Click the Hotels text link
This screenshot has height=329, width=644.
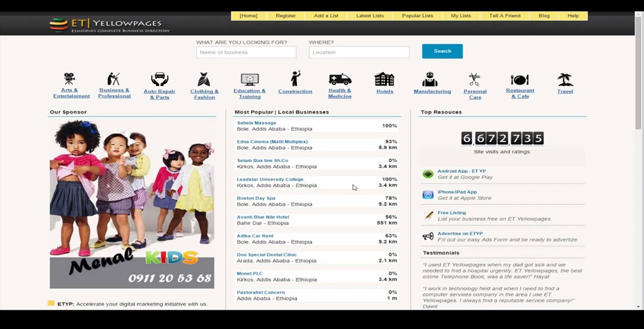click(384, 91)
